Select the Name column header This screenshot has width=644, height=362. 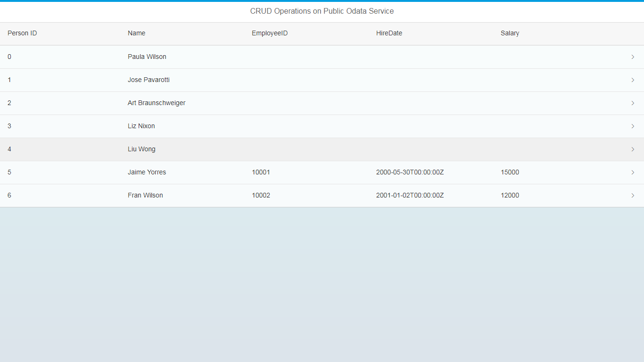tap(136, 33)
